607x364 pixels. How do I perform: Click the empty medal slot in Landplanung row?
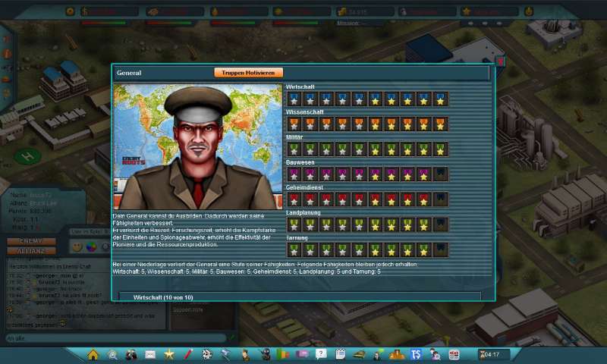pyautogui.click(x=441, y=224)
